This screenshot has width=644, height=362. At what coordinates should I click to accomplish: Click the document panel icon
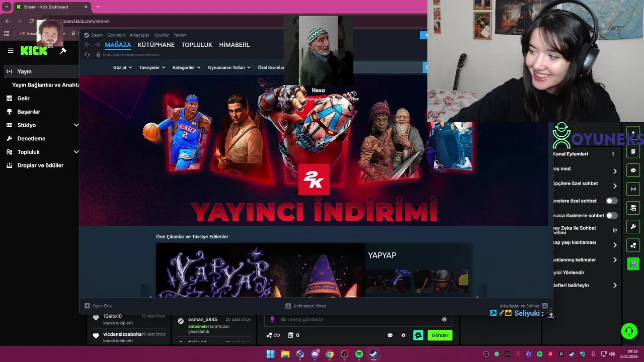coord(633,151)
